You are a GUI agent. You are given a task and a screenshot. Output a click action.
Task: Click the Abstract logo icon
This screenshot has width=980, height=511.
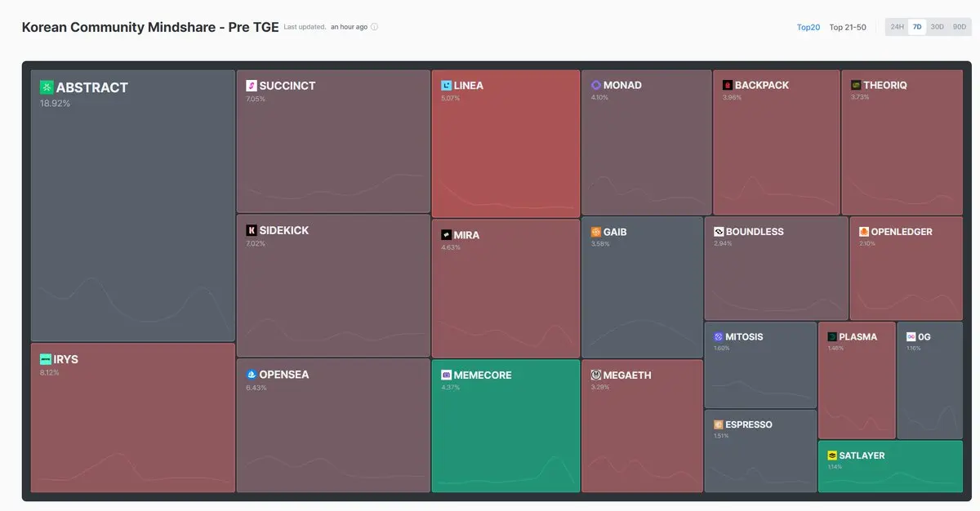pos(47,87)
